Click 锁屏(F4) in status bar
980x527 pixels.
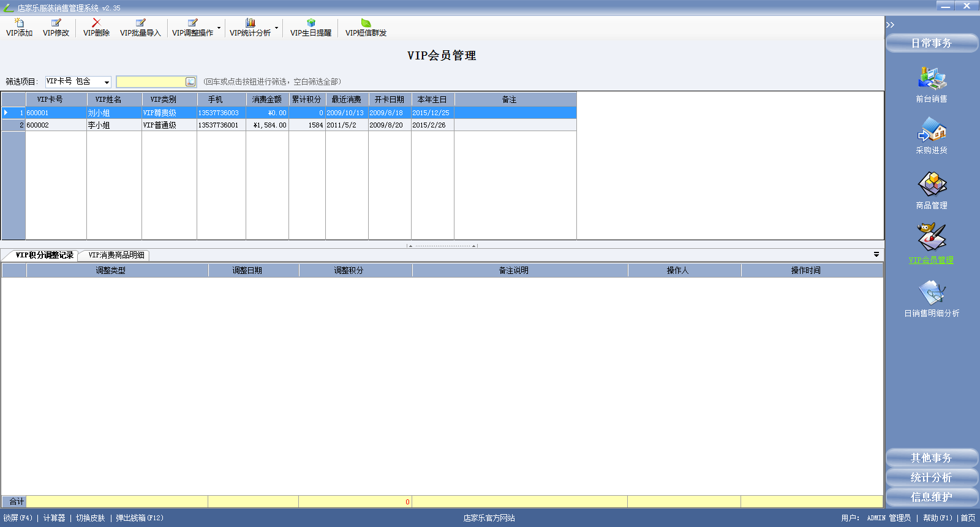(x=18, y=518)
